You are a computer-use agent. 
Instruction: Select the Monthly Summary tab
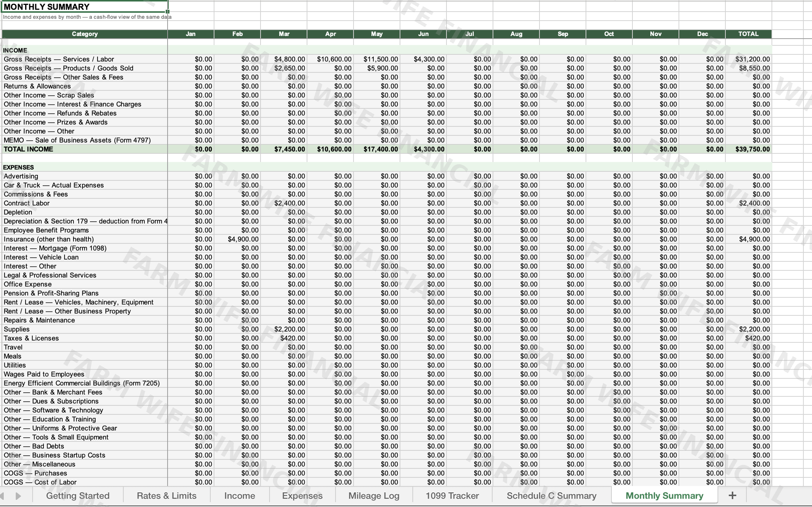pyautogui.click(x=664, y=495)
